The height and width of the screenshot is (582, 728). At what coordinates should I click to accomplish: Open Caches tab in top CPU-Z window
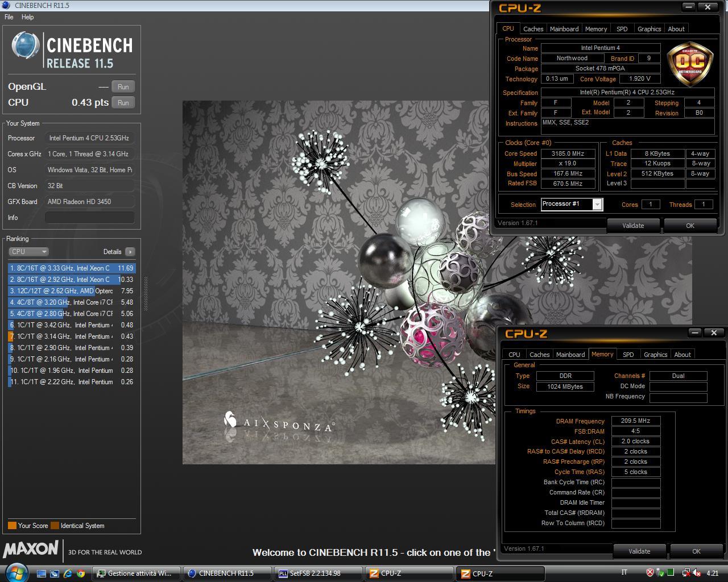(x=533, y=28)
